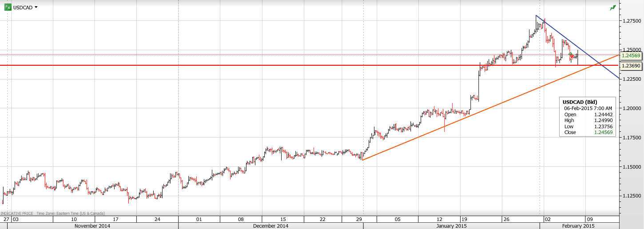Click January 2015 on the time axis
Viewport: 644px width, 229px height.
point(451,226)
